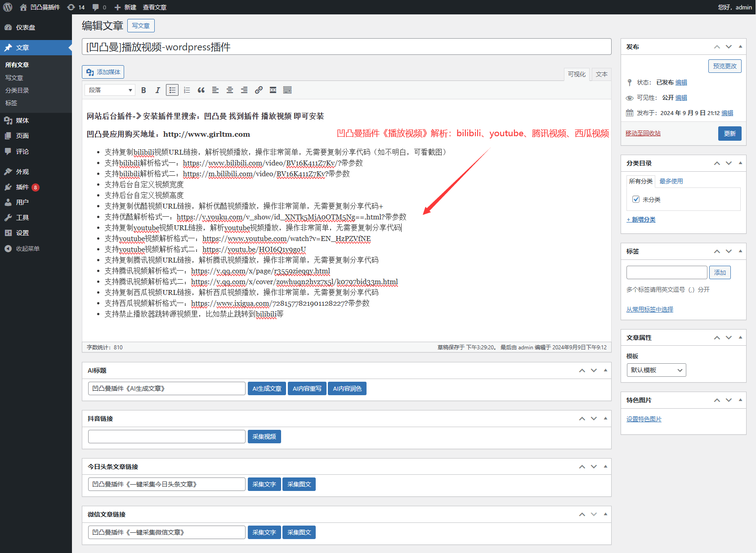This screenshot has height=553, width=756.
Task: Toggle numbered list in the editor
Action: pos(187,90)
